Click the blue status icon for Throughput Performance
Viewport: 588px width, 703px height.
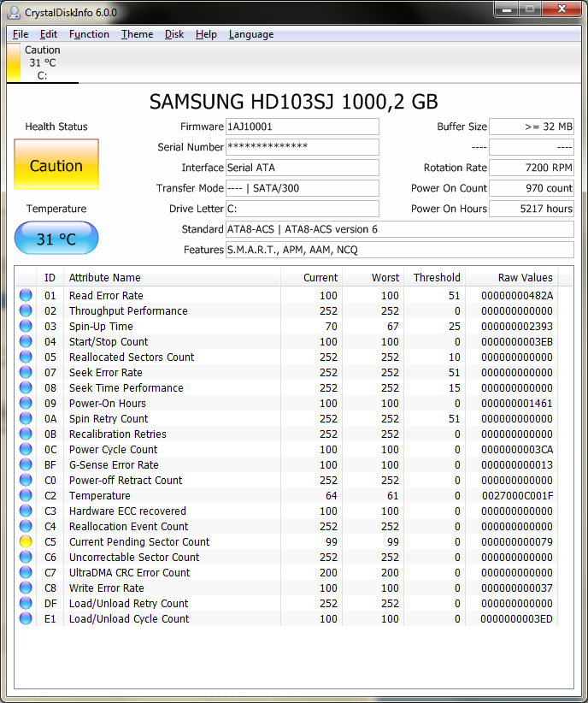click(x=26, y=310)
